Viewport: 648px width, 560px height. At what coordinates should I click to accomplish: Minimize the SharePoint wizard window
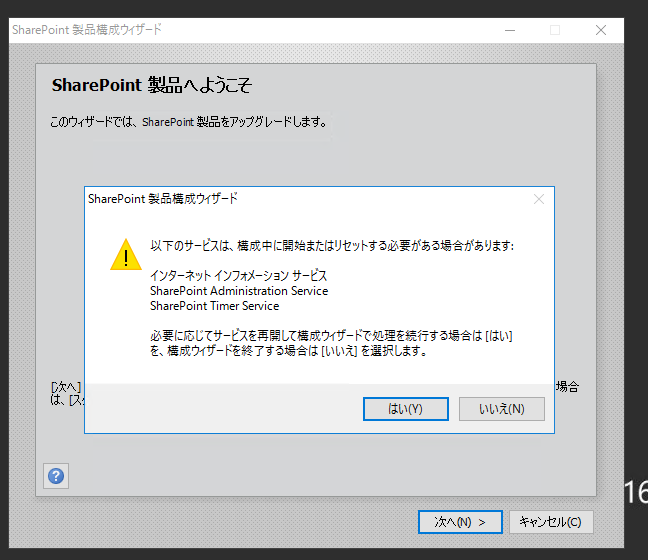click(x=510, y=30)
